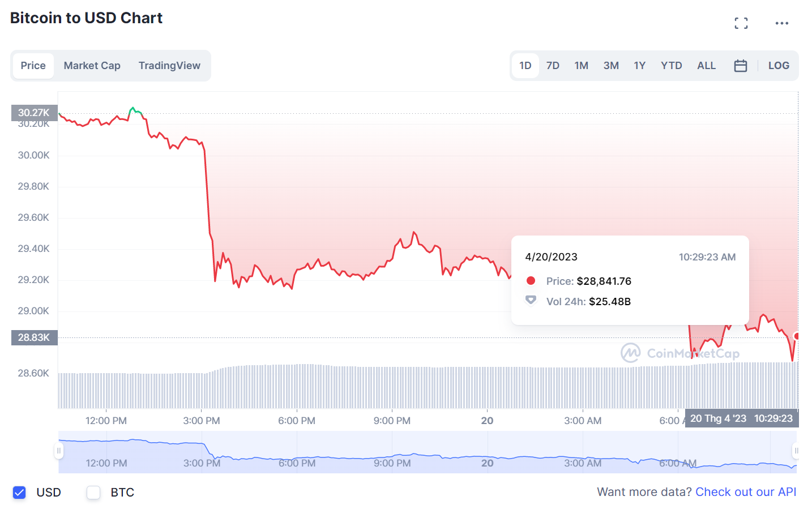Show ALL time price history
This screenshot has height=509, width=812.
(x=706, y=66)
